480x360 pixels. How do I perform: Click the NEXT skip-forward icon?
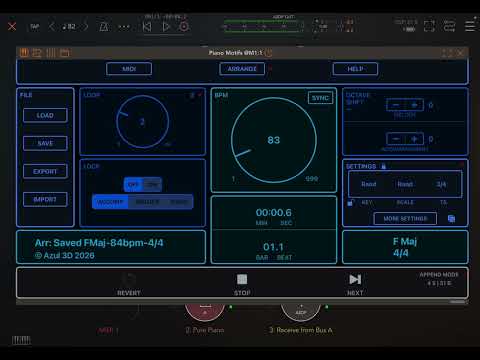coord(355,279)
